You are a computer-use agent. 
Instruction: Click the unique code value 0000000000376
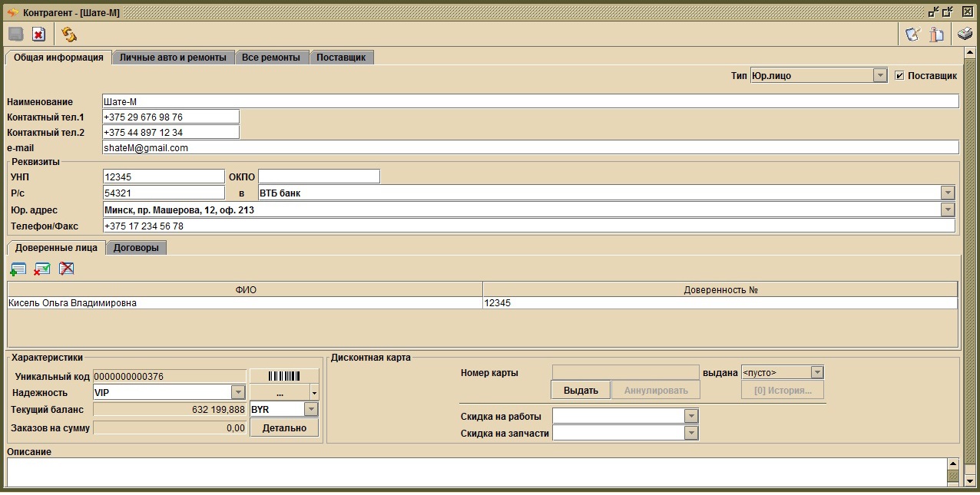point(170,376)
